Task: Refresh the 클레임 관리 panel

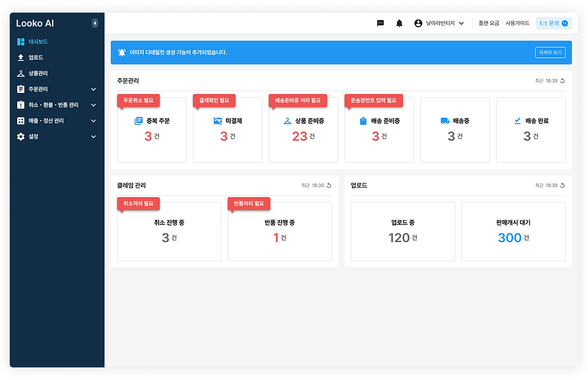Action: 329,185
